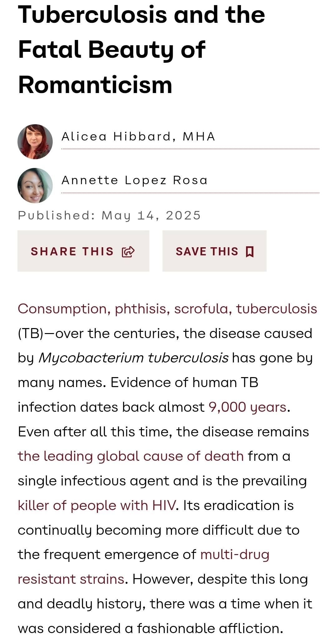Click the Published May 14, 2025 date
The height and width of the screenshot is (644, 334).
click(x=109, y=216)
